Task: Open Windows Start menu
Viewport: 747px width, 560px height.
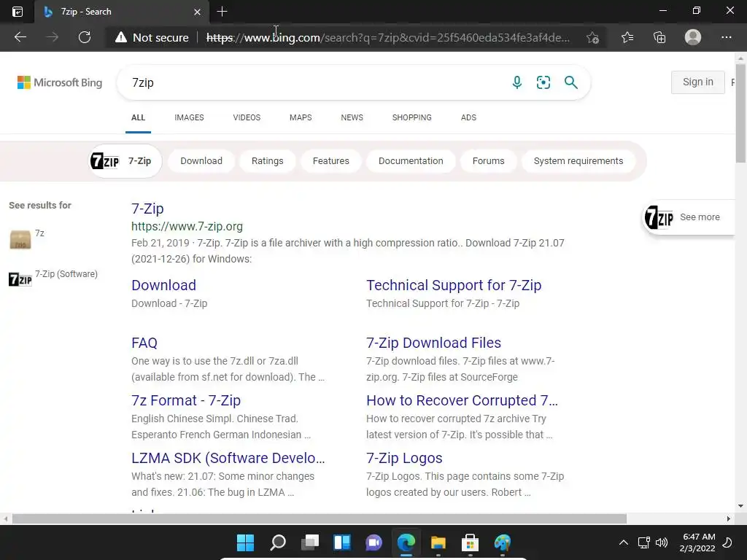Action: pos(245,542)
